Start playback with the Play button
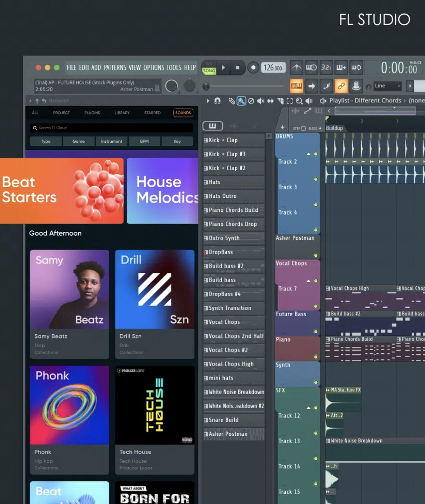425x504 pixels. coord(223,67)
